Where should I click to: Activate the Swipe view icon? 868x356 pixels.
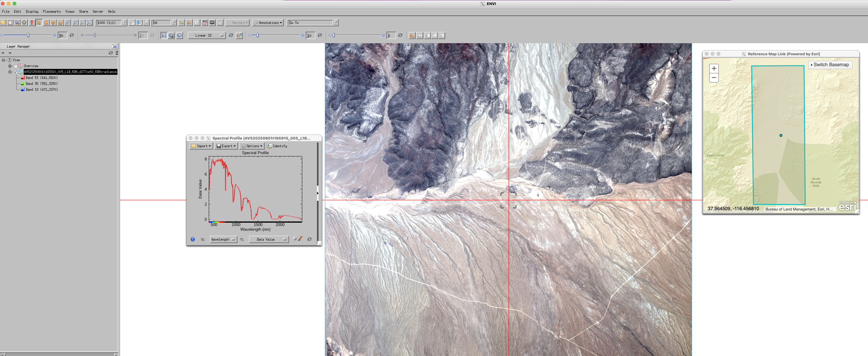coord(442,35)
